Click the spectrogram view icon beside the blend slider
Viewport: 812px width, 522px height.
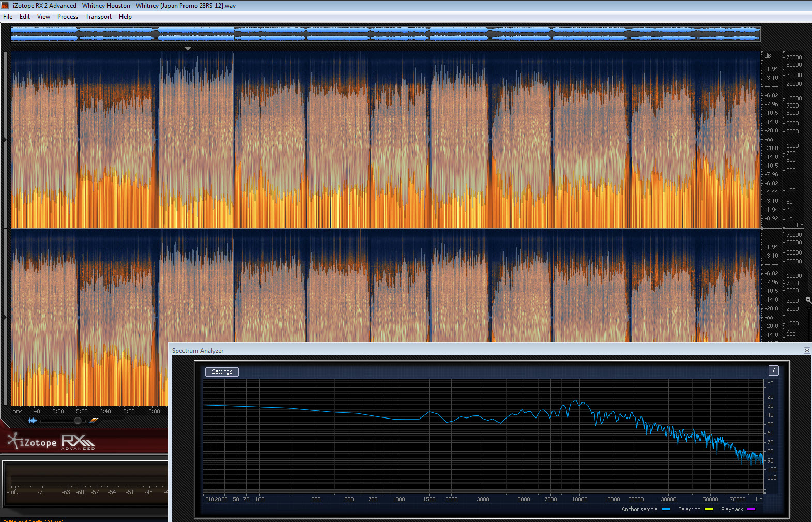94,421
